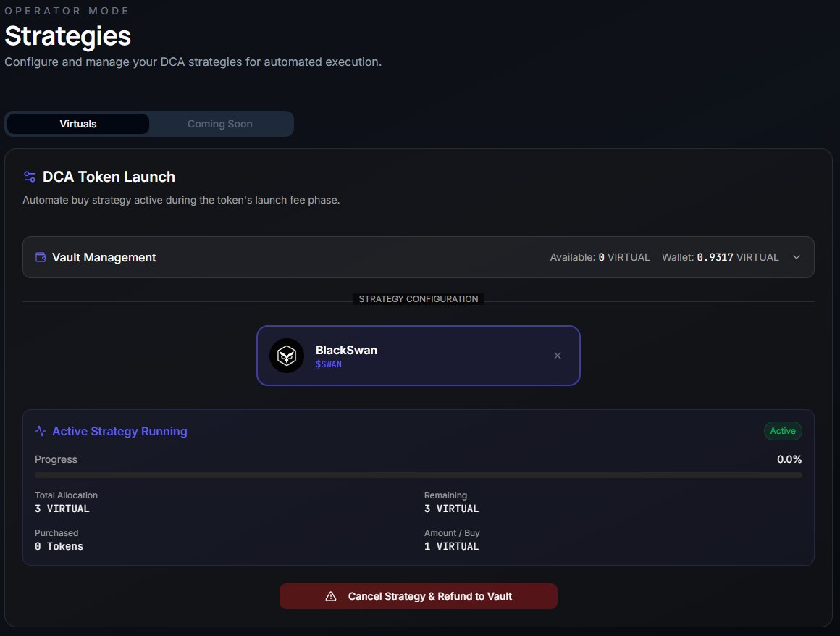Click the DCA Token Launch sliders icon
The height and width of the screenshot is (636, 840).
[30, 177]
